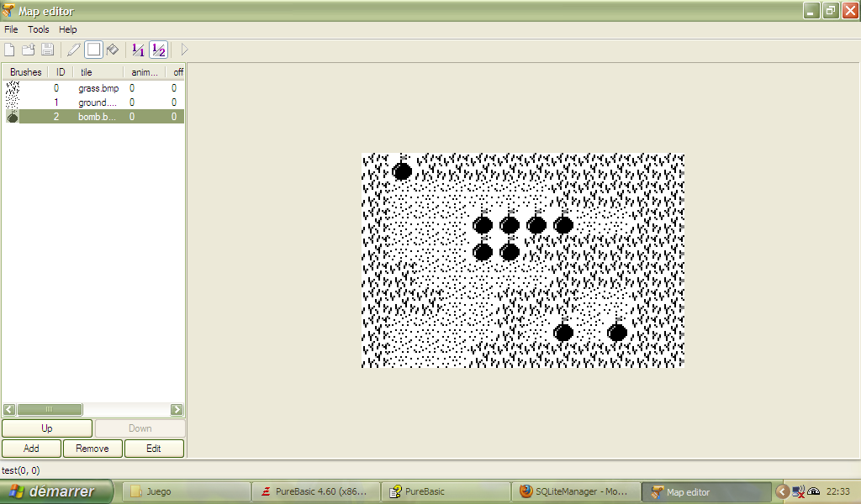Click the Add brush button

(x=31, y=449)
